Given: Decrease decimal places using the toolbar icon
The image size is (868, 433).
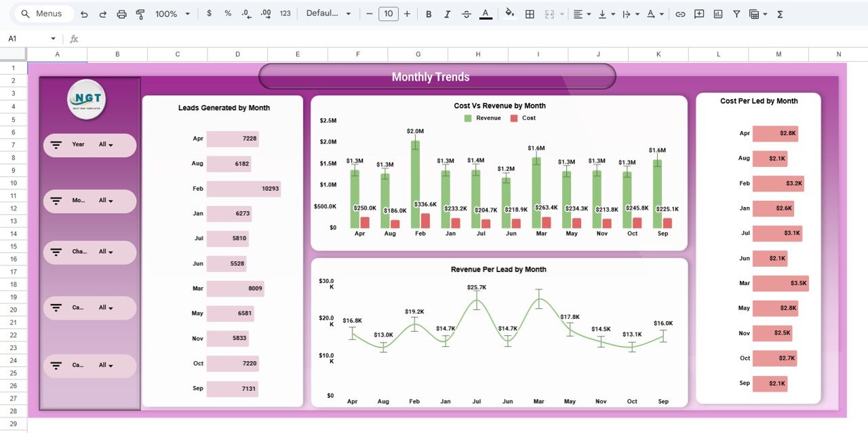Looking at the screenshot, I should [x=245, y=13].
